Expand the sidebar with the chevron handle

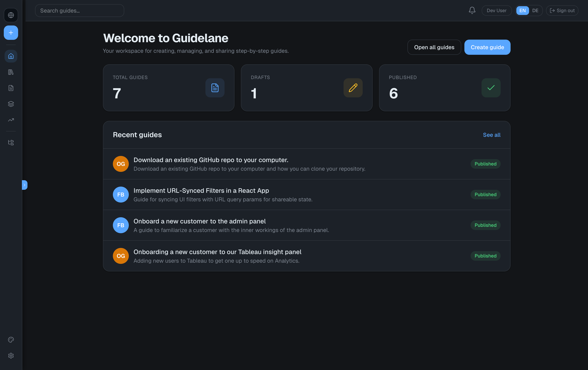pyautogui.click(x=24, y=185)
